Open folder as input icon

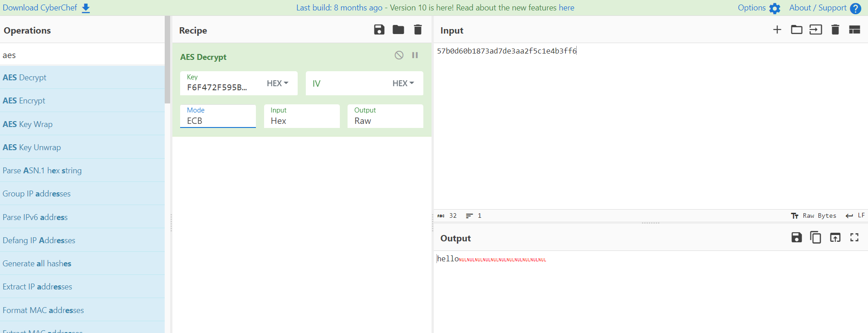797,30
